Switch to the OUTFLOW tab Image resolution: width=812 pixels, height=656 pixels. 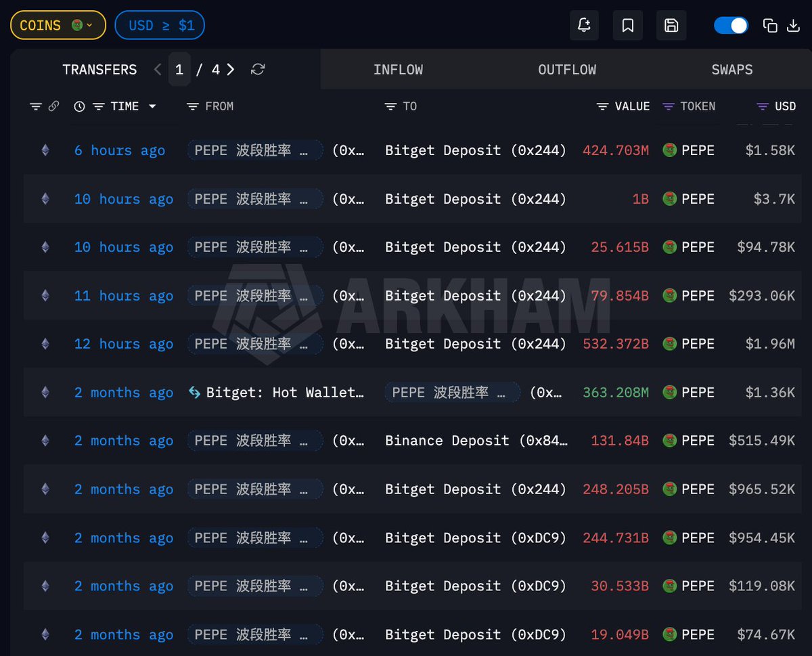tap(567, 70)
